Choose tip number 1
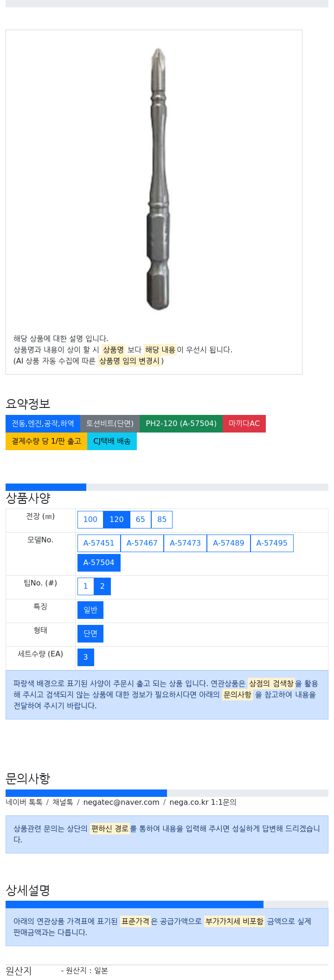 (85, 586)
